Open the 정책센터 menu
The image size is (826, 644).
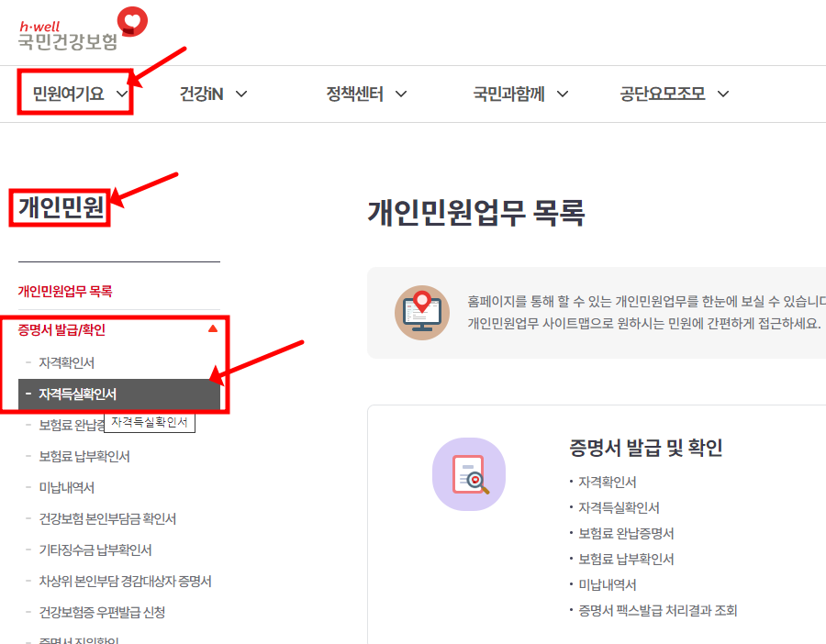pos(354,94)
